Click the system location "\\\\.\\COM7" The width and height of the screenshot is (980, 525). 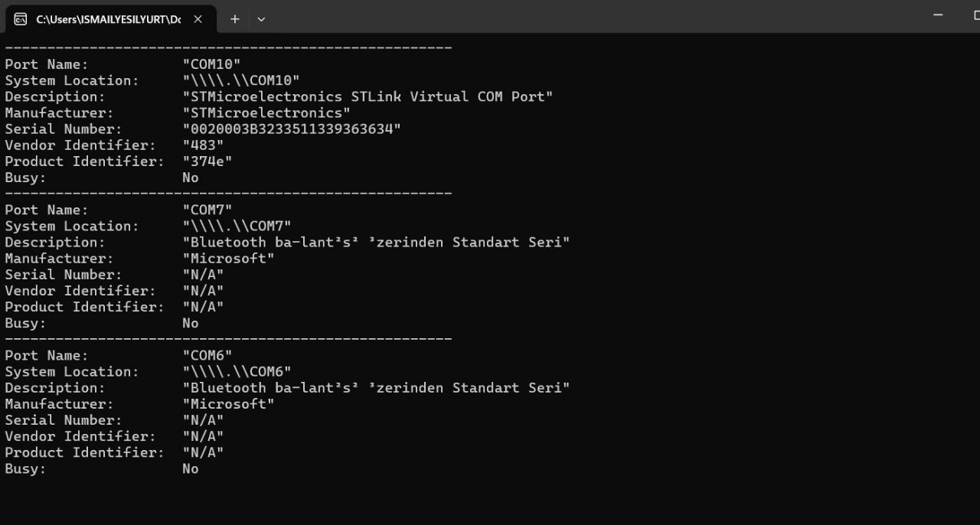pyautogui.click(x=237, y=226)
